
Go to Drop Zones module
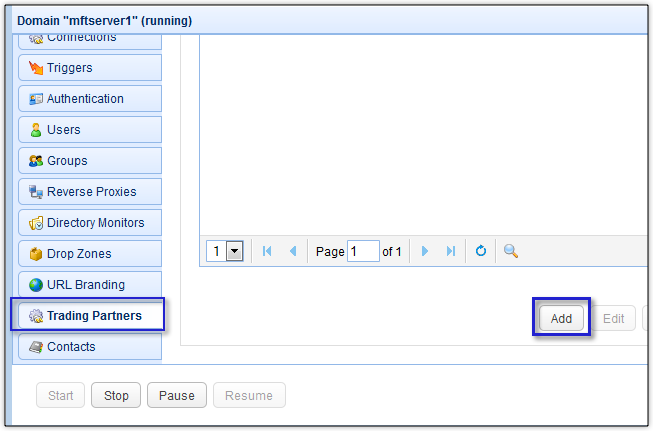[89, 254]
